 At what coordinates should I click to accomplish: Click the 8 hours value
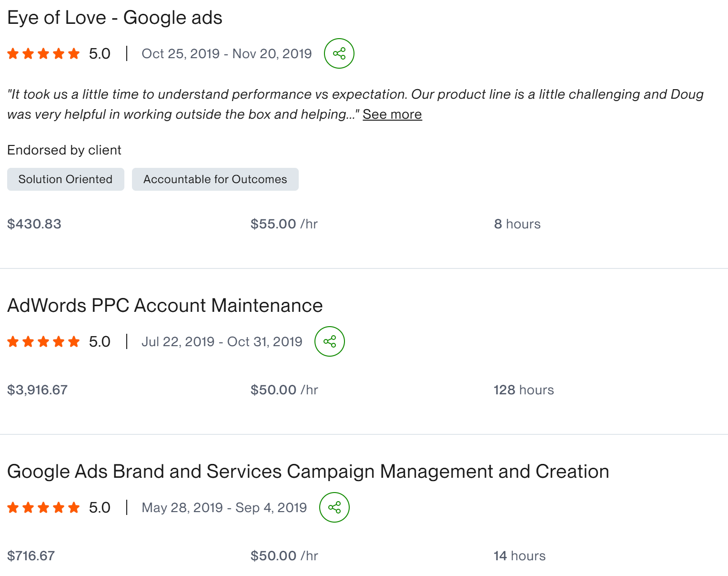point(517,224)
